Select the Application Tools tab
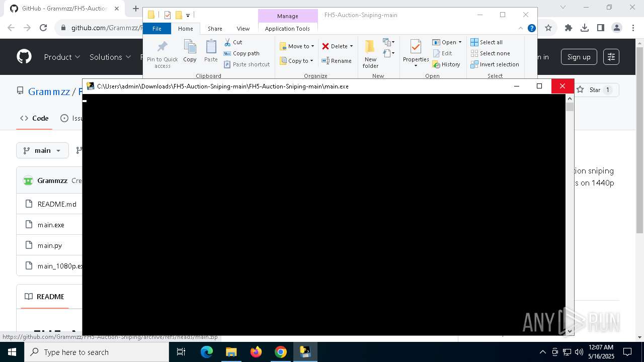 (287, 29)
